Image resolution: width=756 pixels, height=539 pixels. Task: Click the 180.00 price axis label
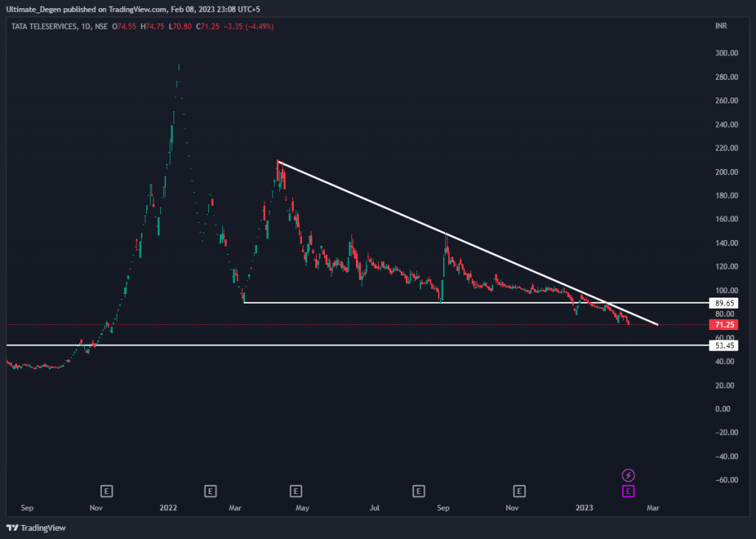726,196
